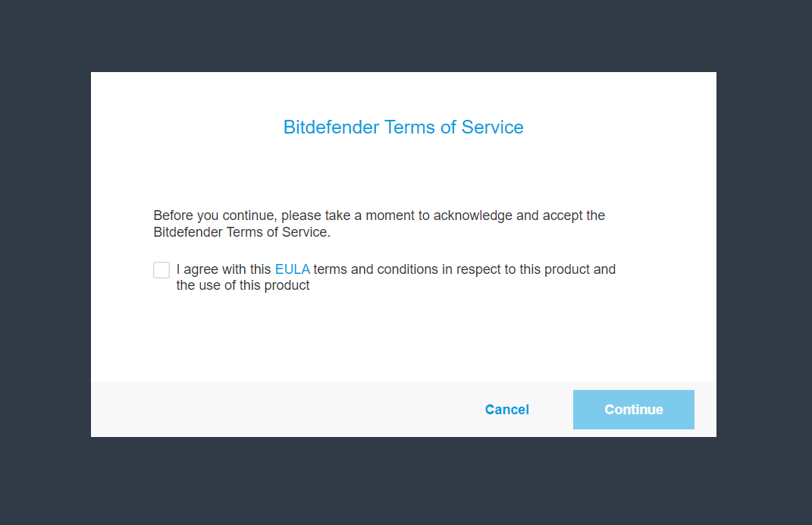Click the 'I agree with this' label text
Screen dimensions: 812x525
pos(224,269)
